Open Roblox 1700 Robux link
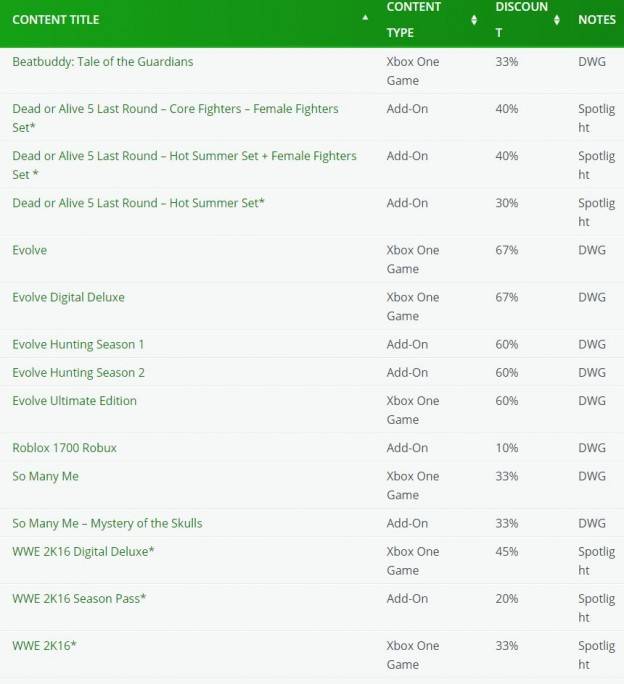Screen dimensions: 624x684 click(65, 448)
